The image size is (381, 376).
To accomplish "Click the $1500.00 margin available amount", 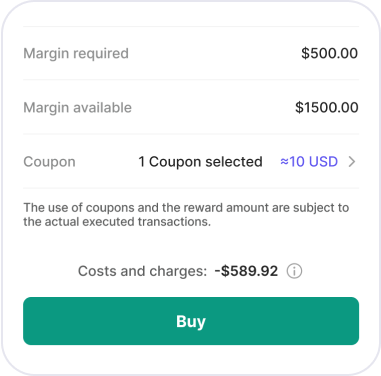I will (327, 107).
